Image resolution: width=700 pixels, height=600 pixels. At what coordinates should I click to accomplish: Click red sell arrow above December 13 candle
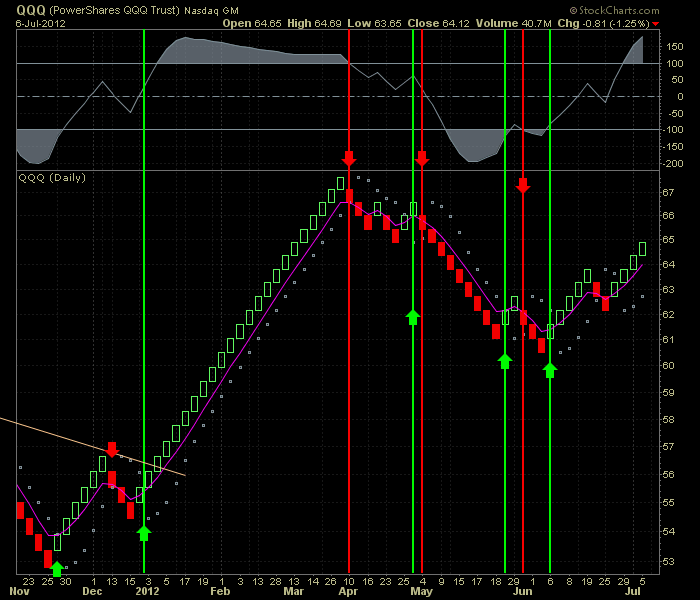click(x=112, y=450)
